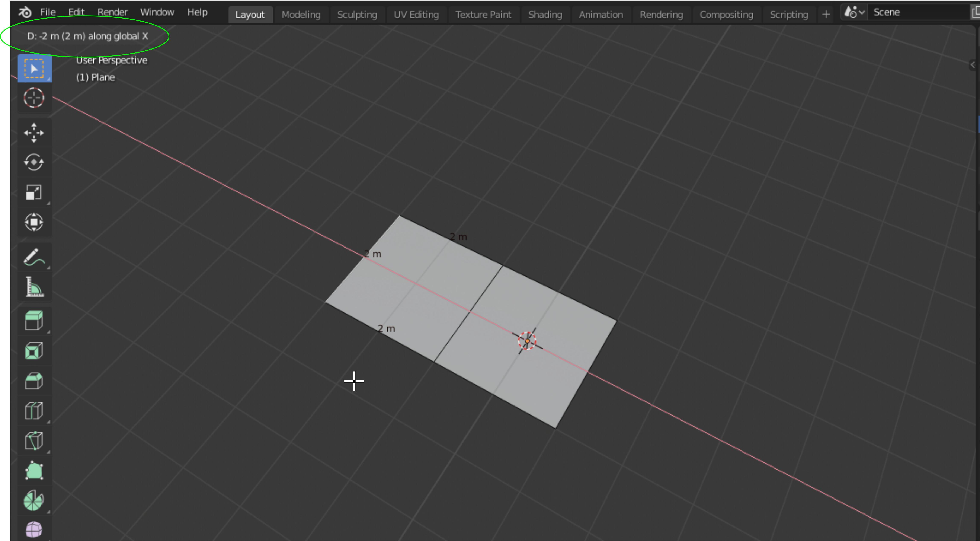Click the "User Perspective" view label

click(112, 60)
